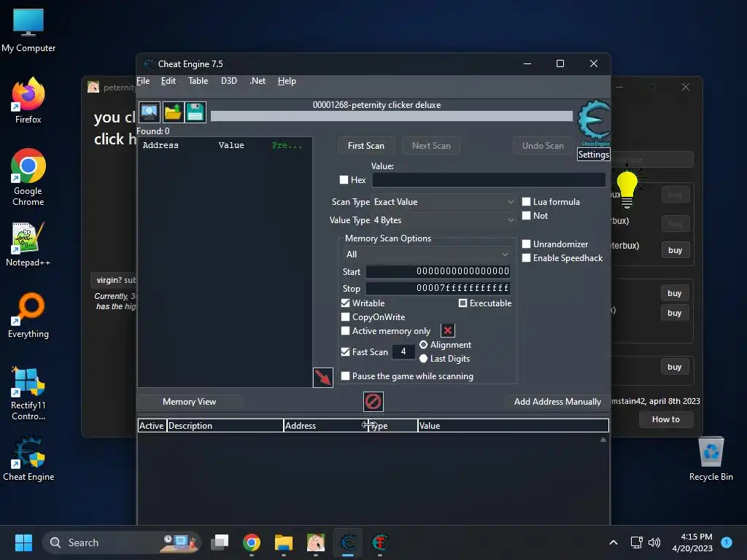Toggle the Hex checkbox

coord(344,180)
